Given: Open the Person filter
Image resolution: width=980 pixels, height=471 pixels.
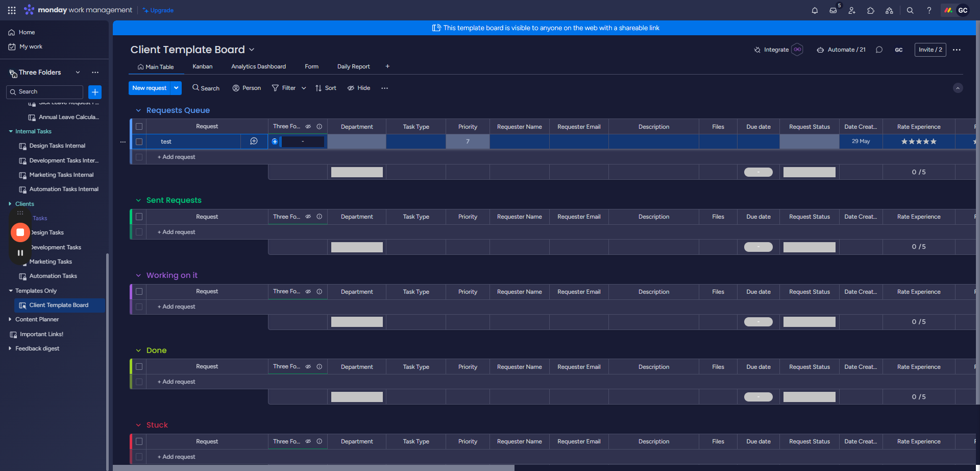Looking at the screenshot, I should (247, 88).
